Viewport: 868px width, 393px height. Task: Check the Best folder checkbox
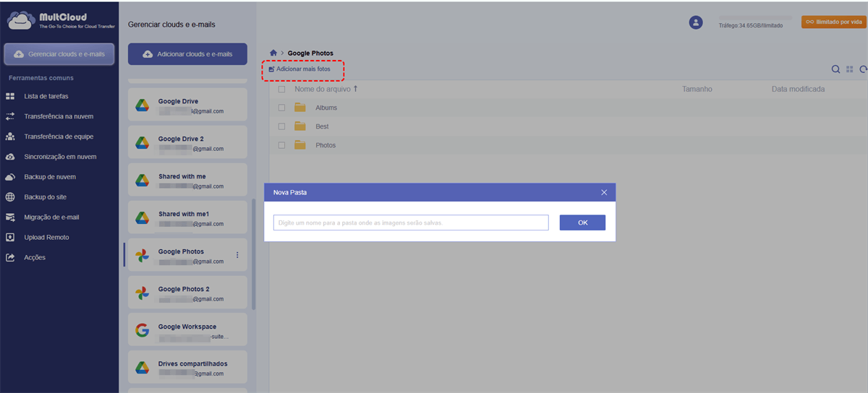281,126
